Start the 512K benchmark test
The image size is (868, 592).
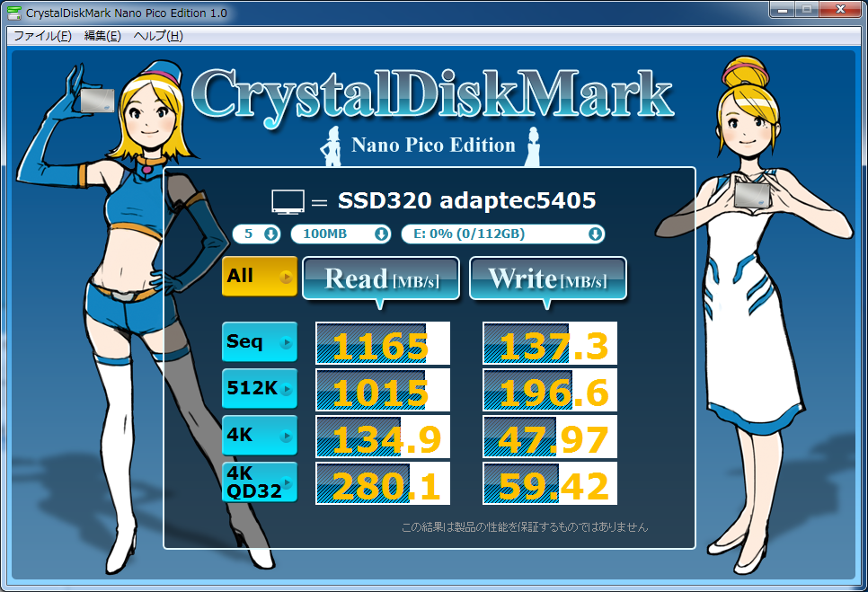pos(260,388)
